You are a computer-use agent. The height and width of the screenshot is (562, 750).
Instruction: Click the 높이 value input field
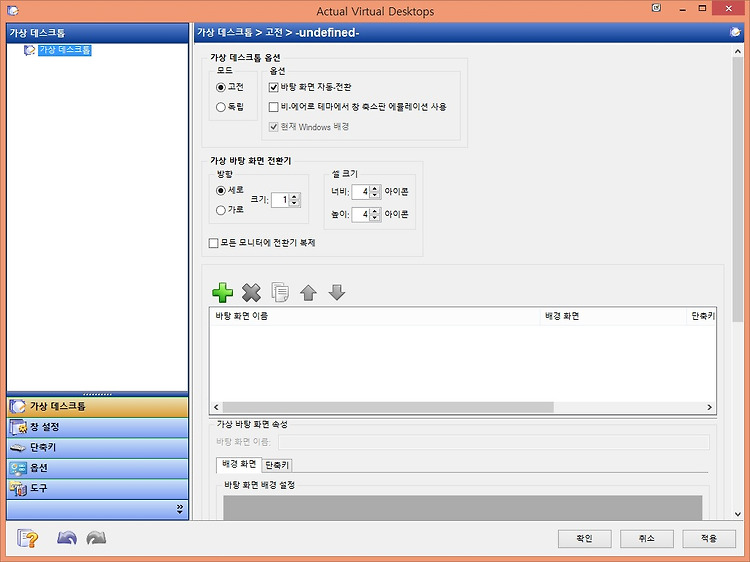(x=361, y=214)
